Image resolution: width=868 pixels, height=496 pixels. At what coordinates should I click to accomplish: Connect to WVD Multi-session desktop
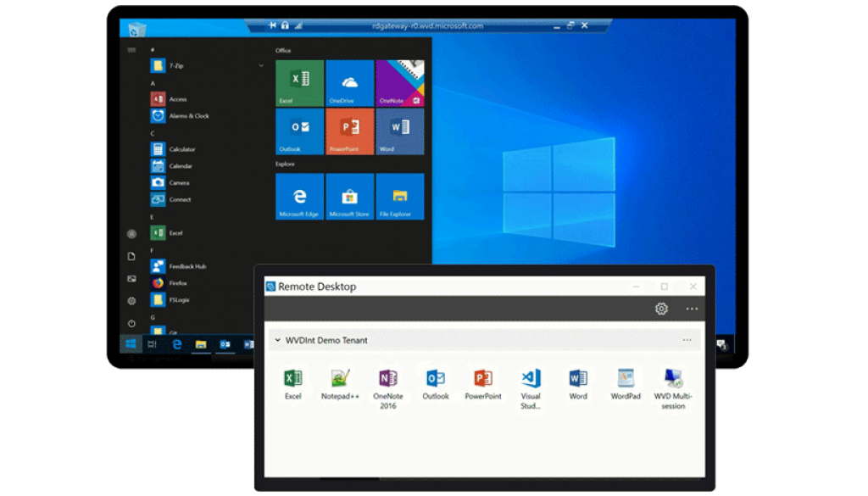673,388
